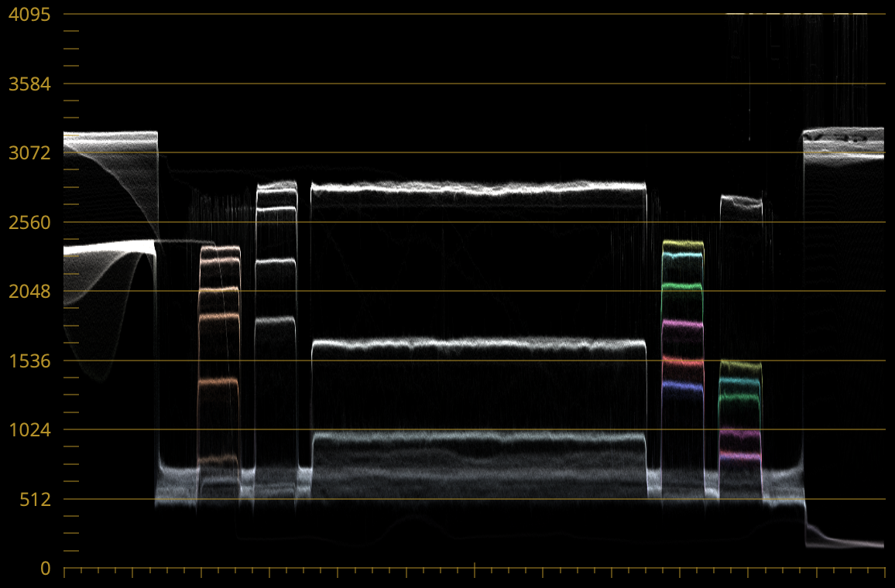Click the 3584 scale label
The height and width of the screenshot is (588, 895).
[x=29, y=84]
